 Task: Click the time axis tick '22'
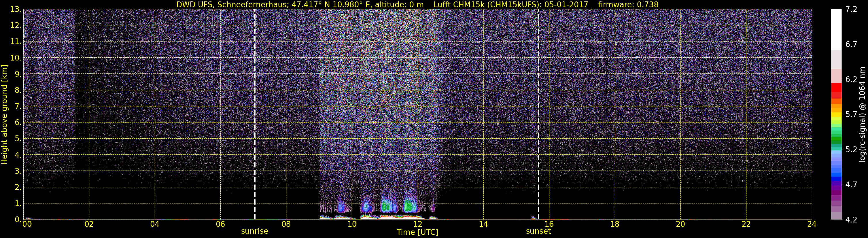pyautogui.click(x=746, y=224)
